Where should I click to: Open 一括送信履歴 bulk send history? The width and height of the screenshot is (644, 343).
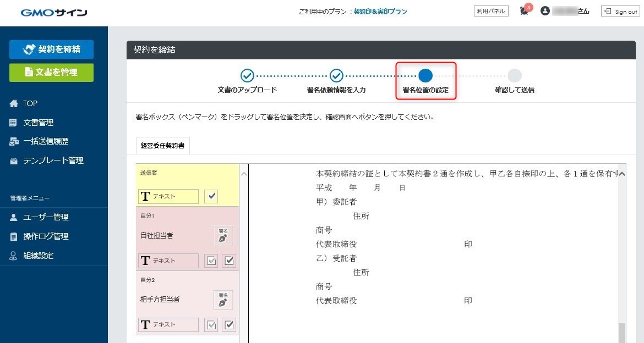click(x=46, y=141)
